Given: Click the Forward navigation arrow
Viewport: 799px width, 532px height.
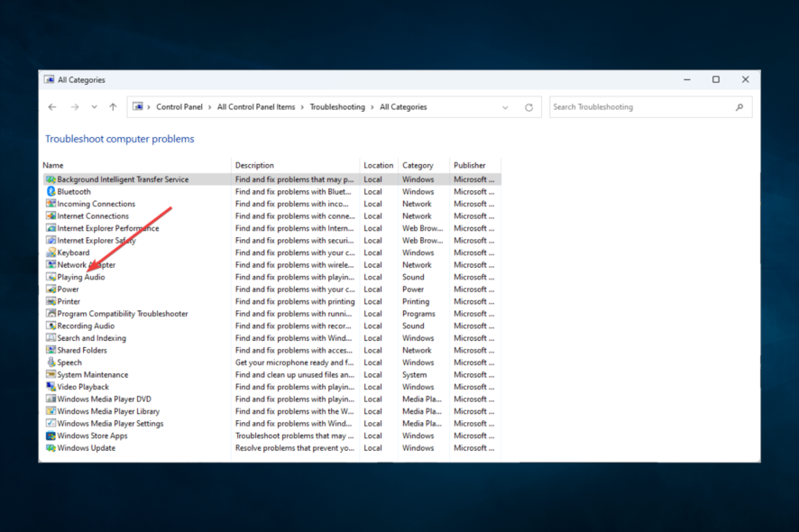Looking at the screenshot, I should click(74, 107).
